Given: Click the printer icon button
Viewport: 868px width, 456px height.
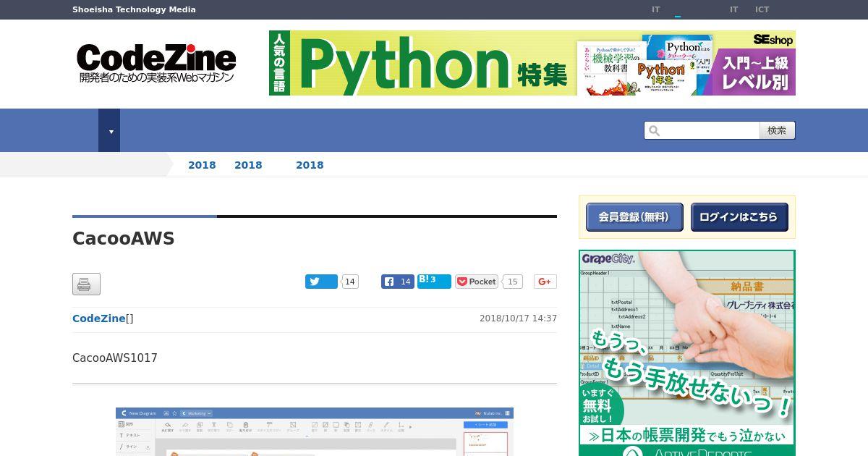Looking at the screenshot, I should click(86, 284).
